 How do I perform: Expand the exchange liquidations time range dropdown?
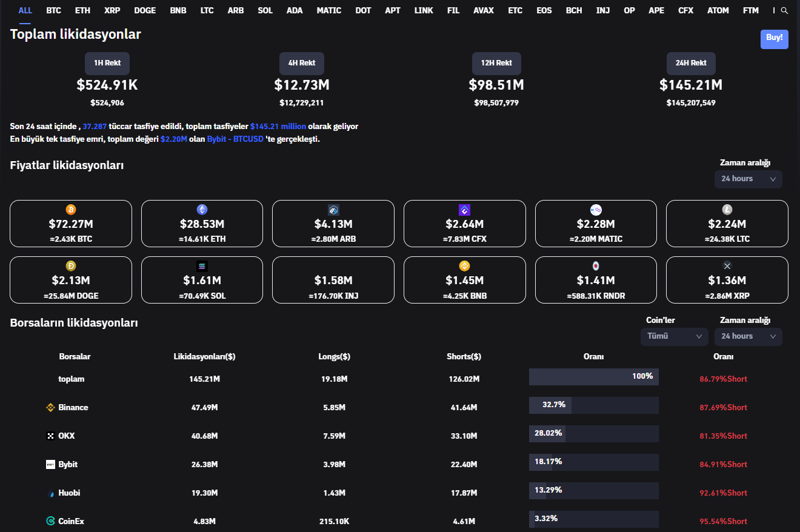tap(748, 337)
